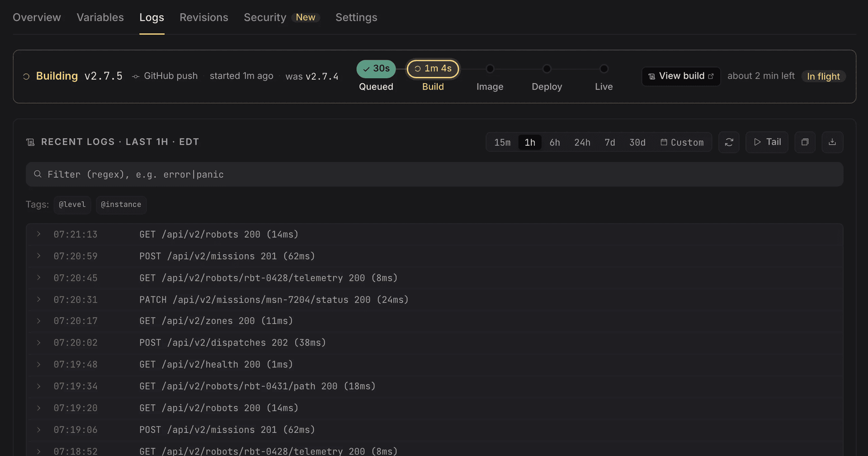The width and height of the screenshot is (868, 456).
Task: Expand the 07:20:17 zones log row
Action: click(39, 321)
